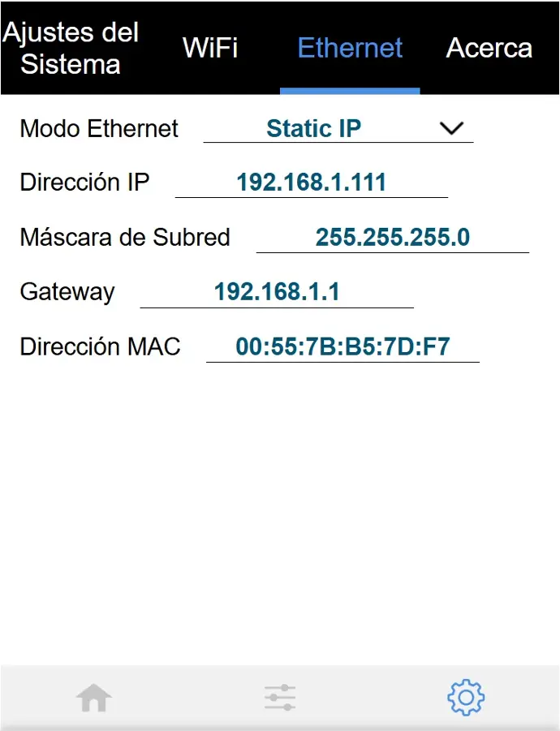The height and width of the screenshot is (731, 560).
Task: Expand the Modo Ethernet dropdown chevron
Action: point(450,128)
